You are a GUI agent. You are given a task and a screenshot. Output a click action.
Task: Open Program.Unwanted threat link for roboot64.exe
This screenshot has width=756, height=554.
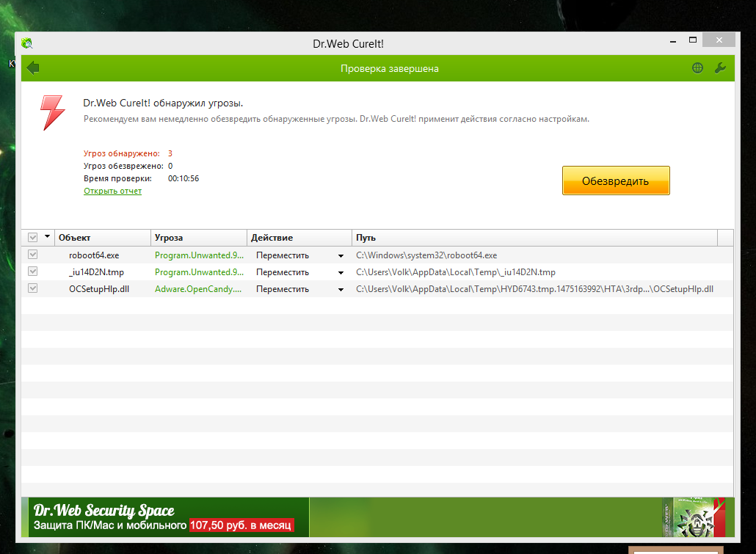click(x=199, y=255)
